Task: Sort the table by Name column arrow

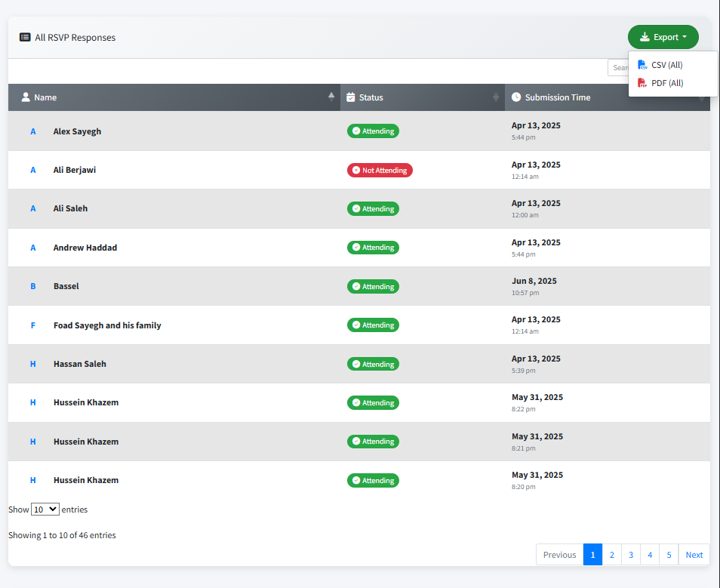Action: (331, 97)
